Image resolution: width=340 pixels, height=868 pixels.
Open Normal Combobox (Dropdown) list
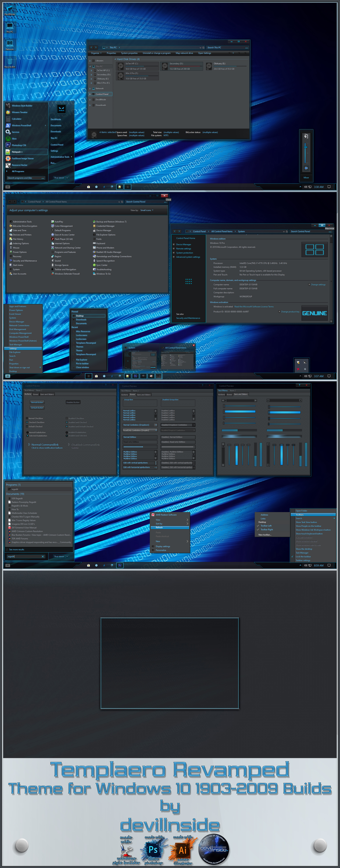pyautogui.click(x=140, y=425)
